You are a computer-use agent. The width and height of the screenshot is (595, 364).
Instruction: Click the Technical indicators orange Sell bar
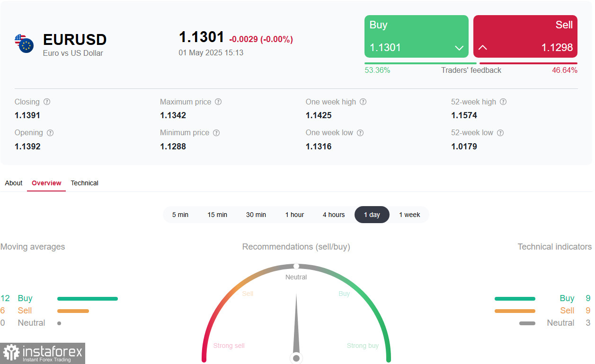515,311
